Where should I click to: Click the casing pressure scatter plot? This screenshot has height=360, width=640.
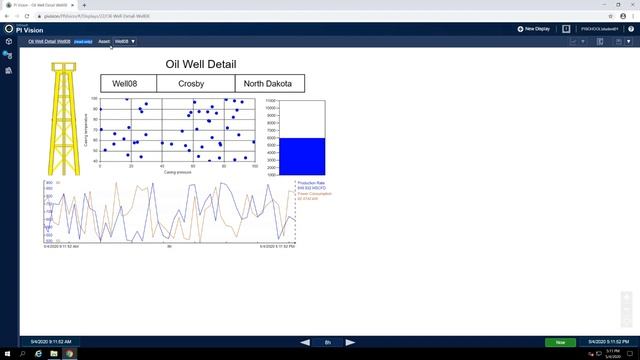point(171,135)
